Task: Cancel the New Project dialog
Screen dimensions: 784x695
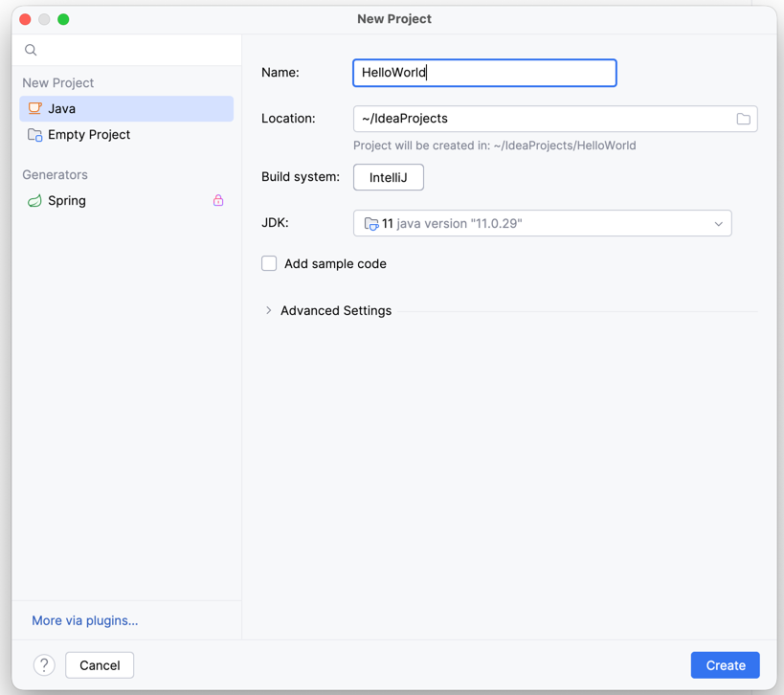Action: tap(100, 665)
